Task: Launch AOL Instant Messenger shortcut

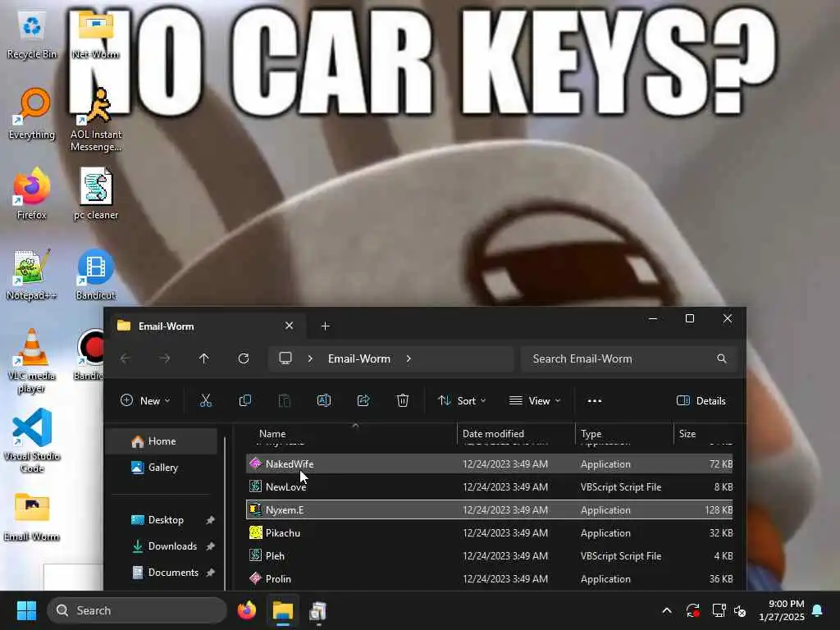Action: 96,121
